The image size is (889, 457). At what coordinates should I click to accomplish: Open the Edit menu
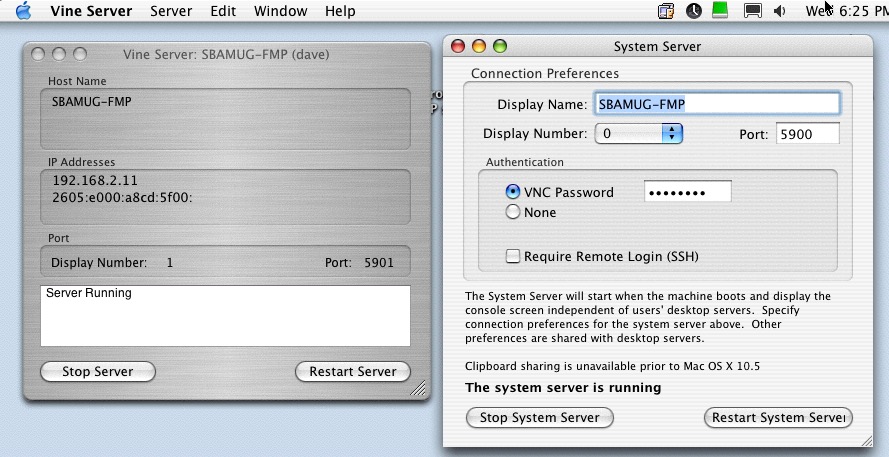coord(223,11)
